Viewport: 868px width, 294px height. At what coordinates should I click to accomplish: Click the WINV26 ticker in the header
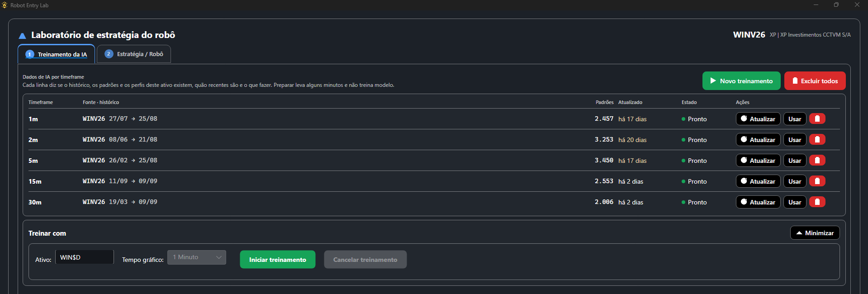point(749,35)
